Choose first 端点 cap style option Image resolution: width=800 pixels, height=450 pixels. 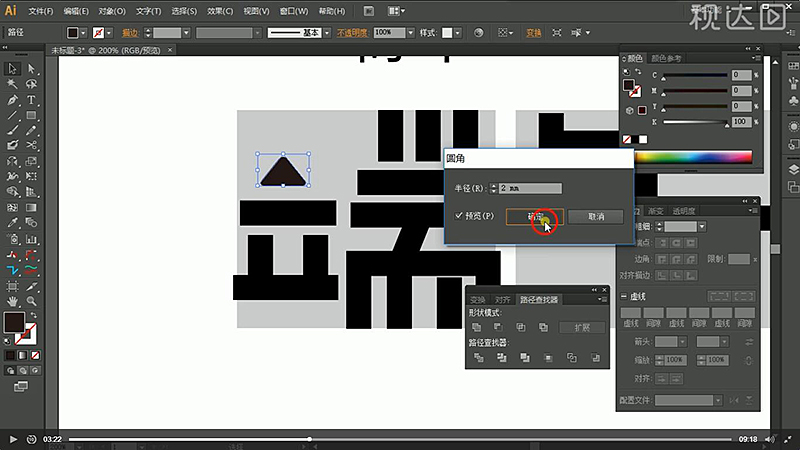pos(662,243)
